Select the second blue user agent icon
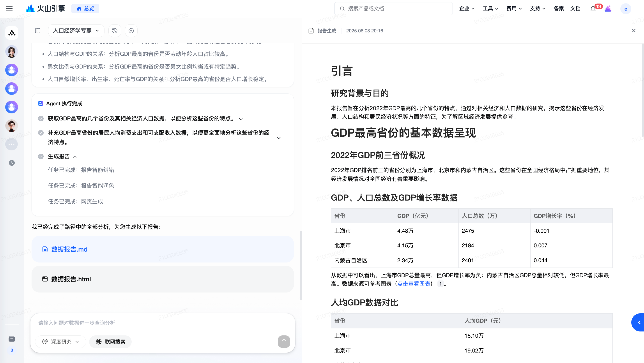This screenshot has width=644, height=363. 12,88
